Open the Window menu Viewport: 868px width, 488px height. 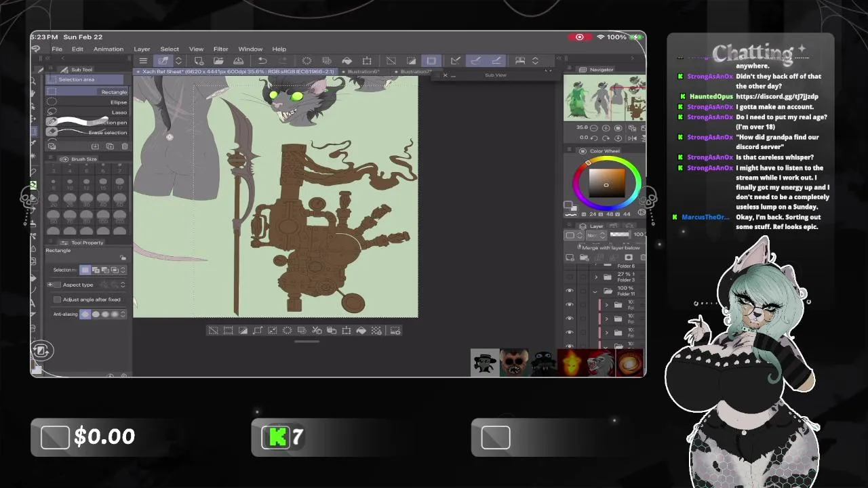click(x=250, y=49)
